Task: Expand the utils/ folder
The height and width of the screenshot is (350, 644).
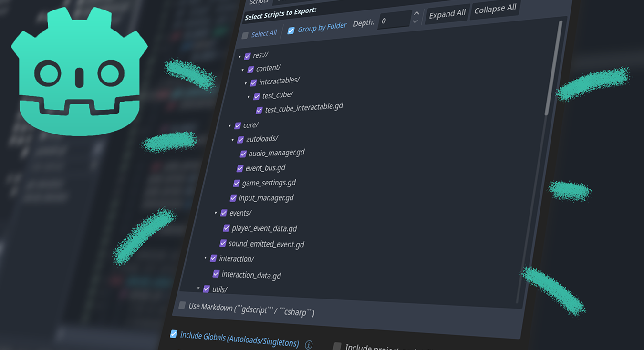Action: point(199,289)
